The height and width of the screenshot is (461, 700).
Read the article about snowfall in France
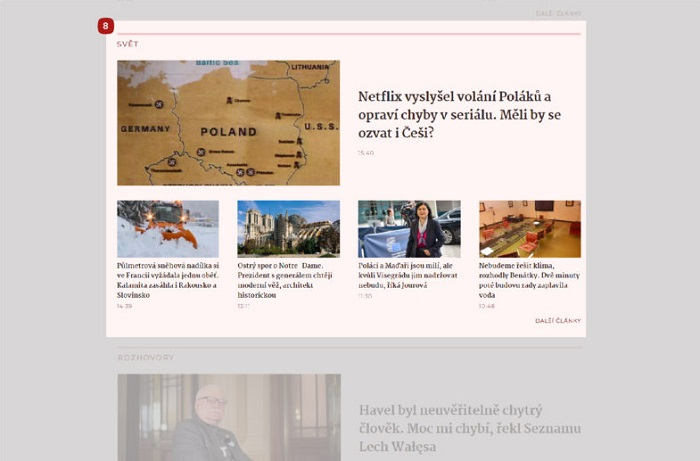tap(167, 280)
